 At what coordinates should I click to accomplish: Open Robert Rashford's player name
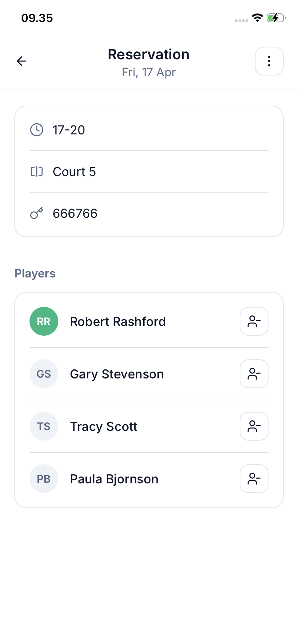pyautogui.click(x=118, y=321)
